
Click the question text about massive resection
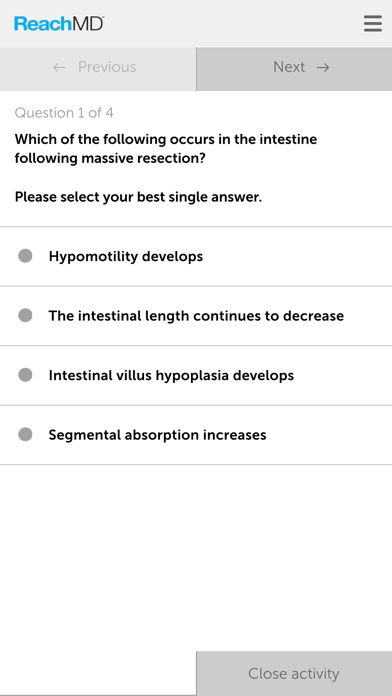(x=166, y=149)
